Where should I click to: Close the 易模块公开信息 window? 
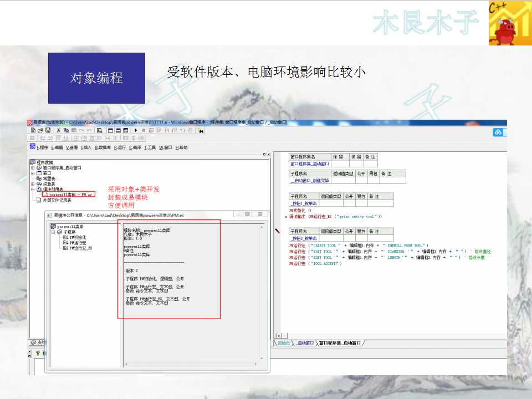point(260,214)
